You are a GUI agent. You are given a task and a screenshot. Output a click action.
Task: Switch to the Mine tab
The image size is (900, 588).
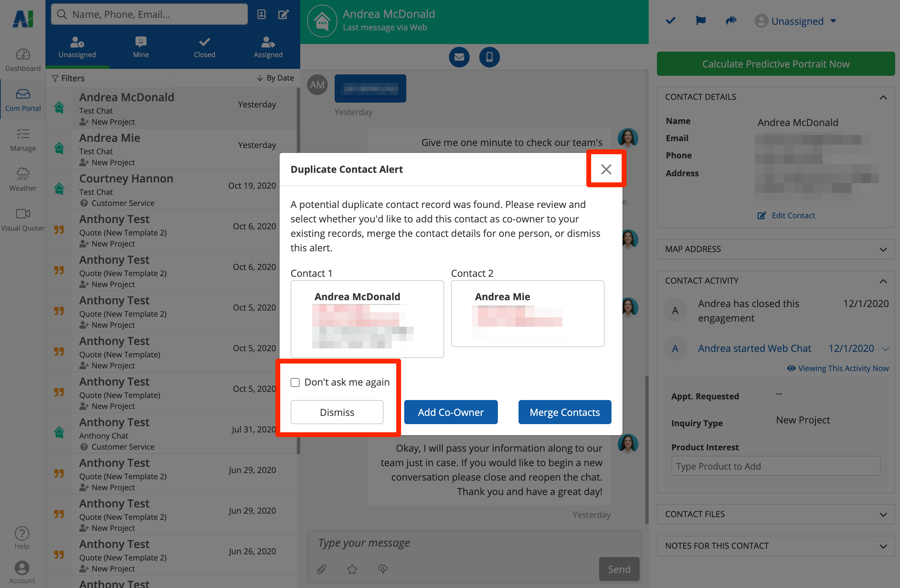pyautogui.click(x=141, y=47)
